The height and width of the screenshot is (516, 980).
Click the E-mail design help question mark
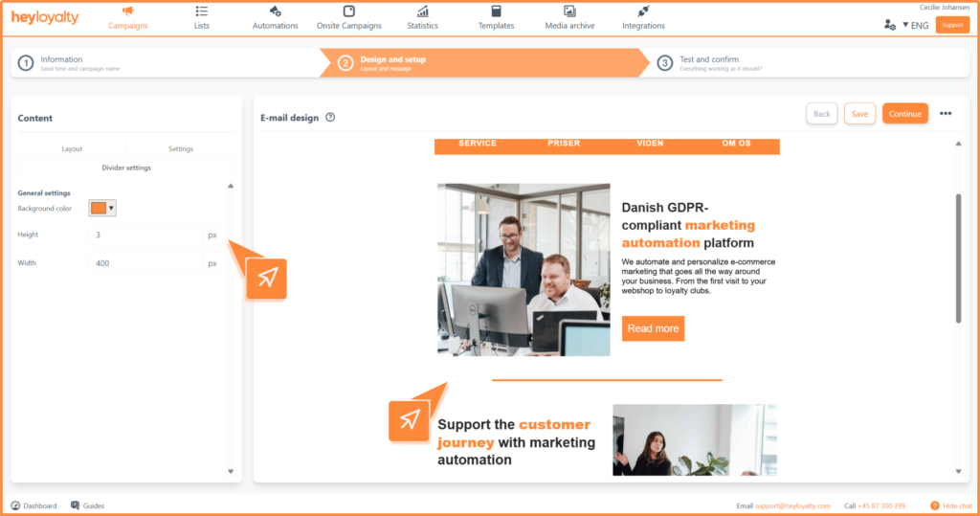[x=330, y=118]
